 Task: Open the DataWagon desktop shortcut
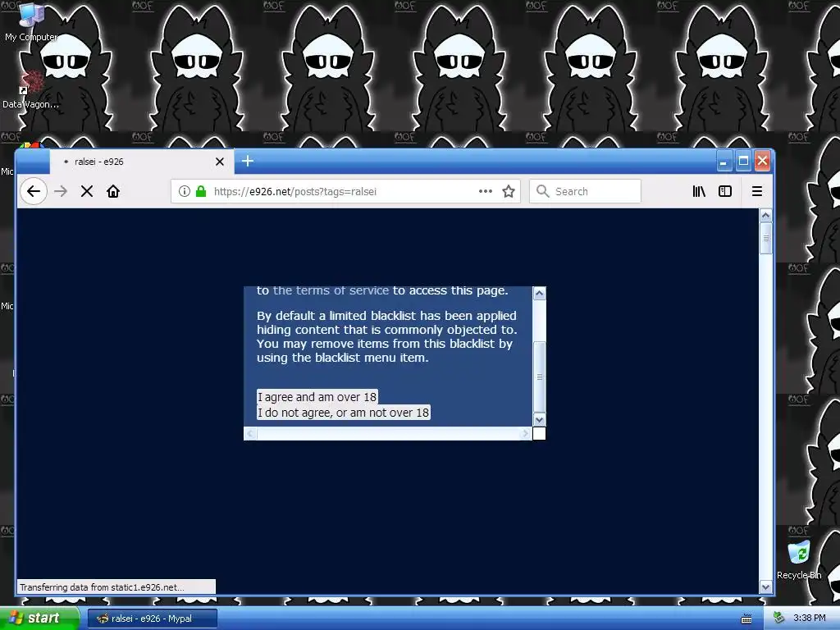[31, 89]
